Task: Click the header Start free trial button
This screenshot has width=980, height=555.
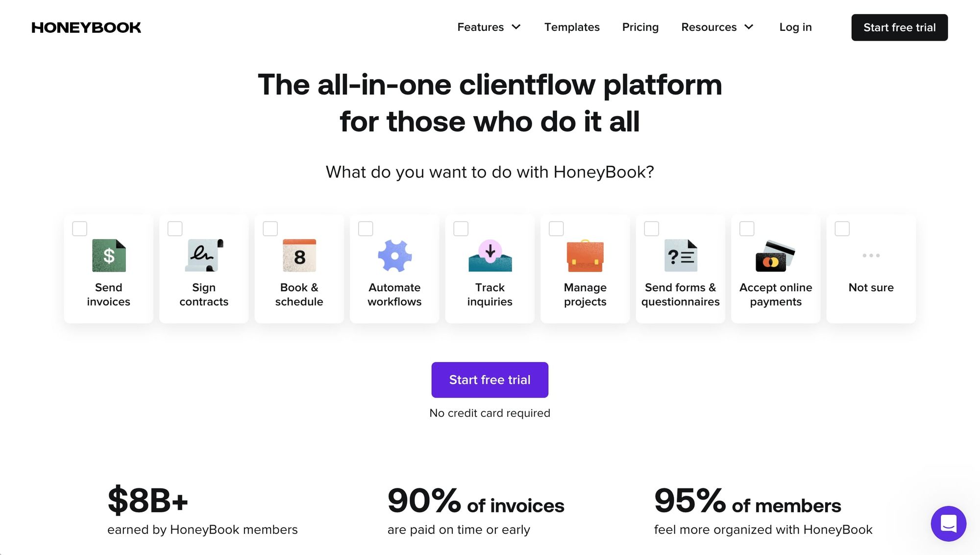Action: tap(900, 27)
